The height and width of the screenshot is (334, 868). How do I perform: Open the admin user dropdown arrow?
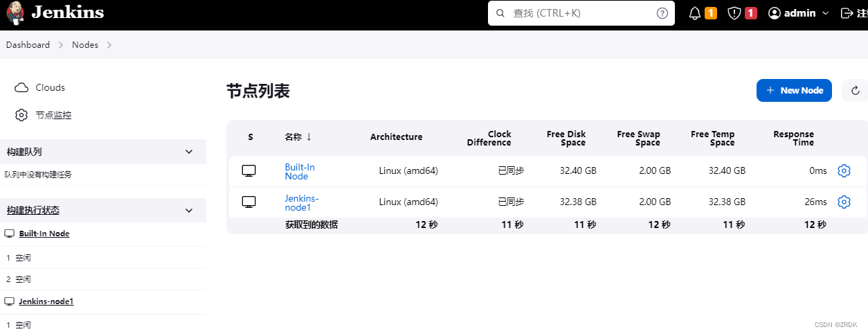tap(825, 13)
